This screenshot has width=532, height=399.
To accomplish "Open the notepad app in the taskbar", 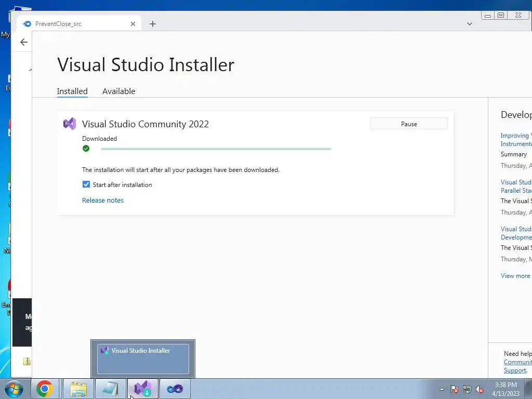I will [111, 389].
